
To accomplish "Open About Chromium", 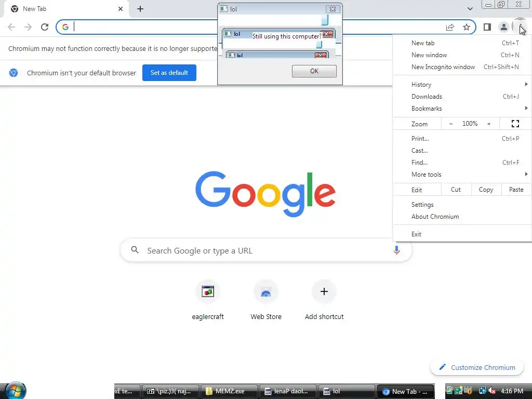I will tap(462, 217).
